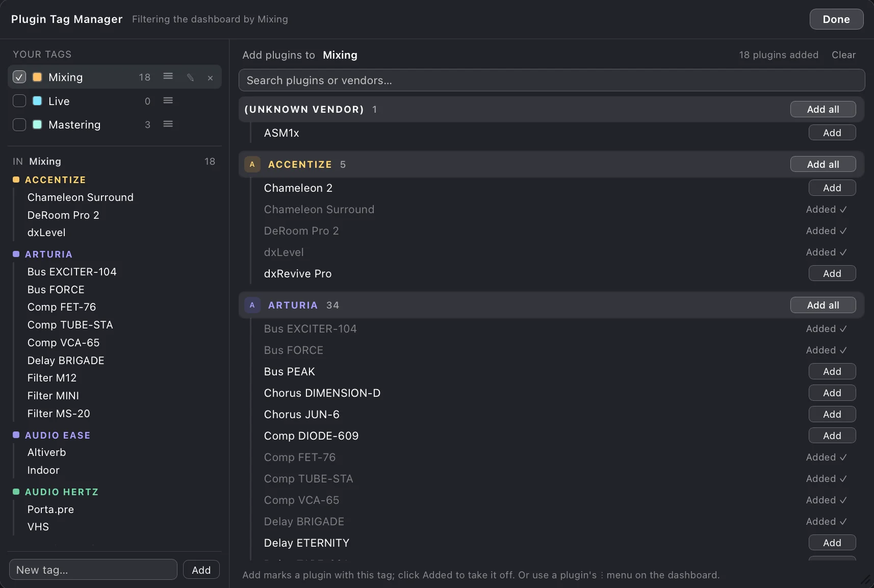Add all Unknown Vendor plugins
This screenshot has width=874, height=588.
coord(823,109)
